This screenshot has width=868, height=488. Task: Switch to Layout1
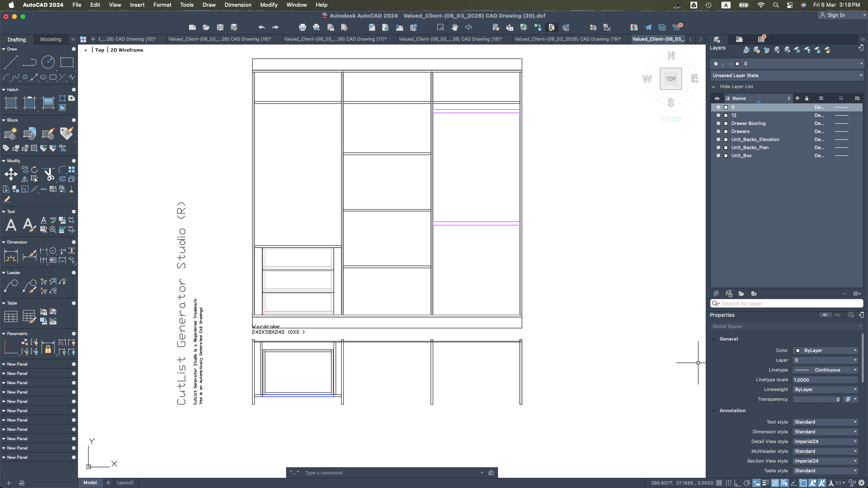tap(125, 482)
